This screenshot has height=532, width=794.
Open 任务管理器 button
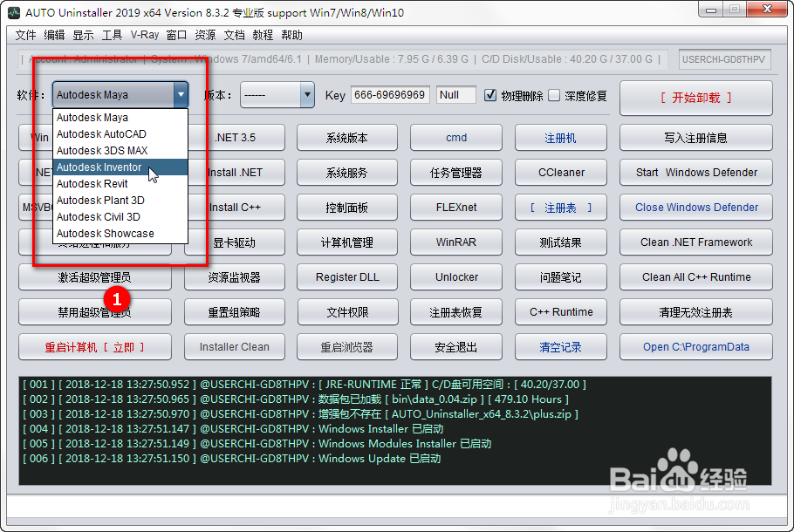[455, 173]
